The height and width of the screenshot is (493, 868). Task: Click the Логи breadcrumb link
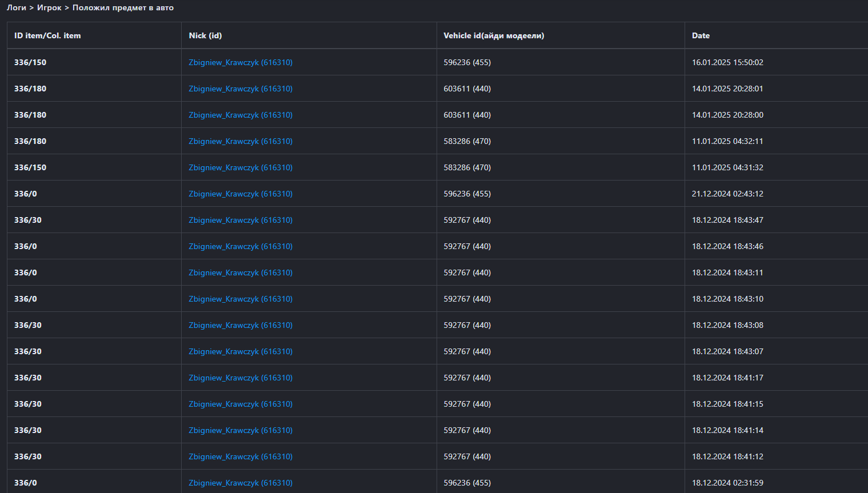[x=17, y=7]
